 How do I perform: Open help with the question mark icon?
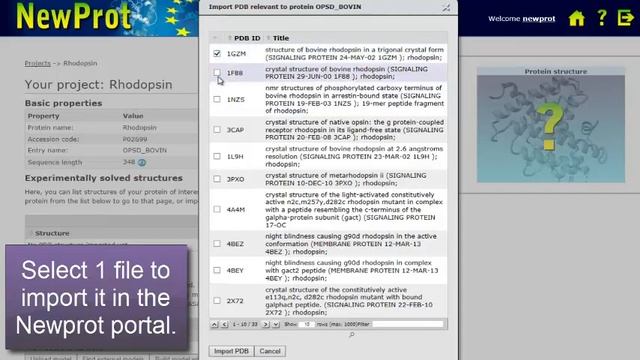pyautogui.click(x=602, y=18)
